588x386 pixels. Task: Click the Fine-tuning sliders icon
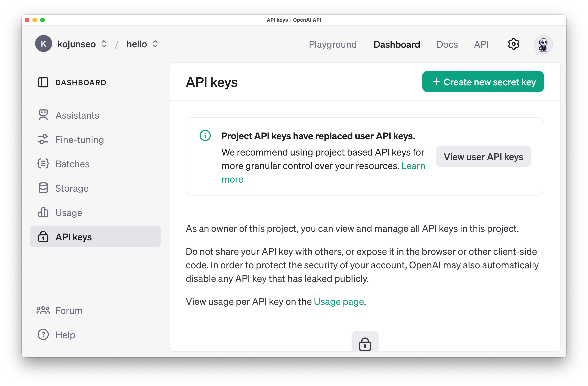click(43, 139)
